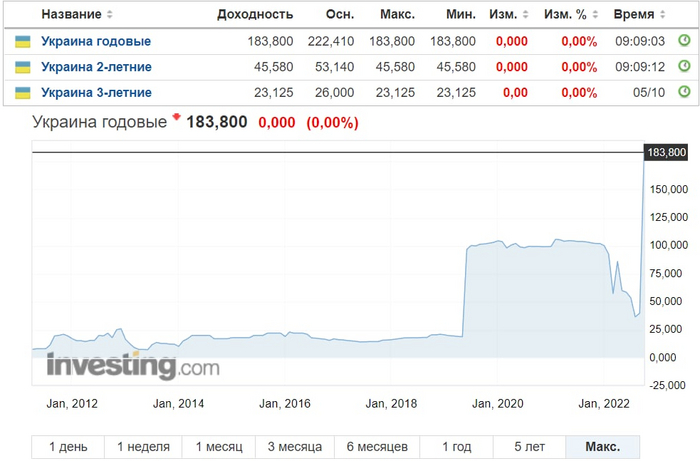Screen dimensions: 700x461
Task: Click the 183,800 price label on chart axis
Action: click(x=667, y=152)
